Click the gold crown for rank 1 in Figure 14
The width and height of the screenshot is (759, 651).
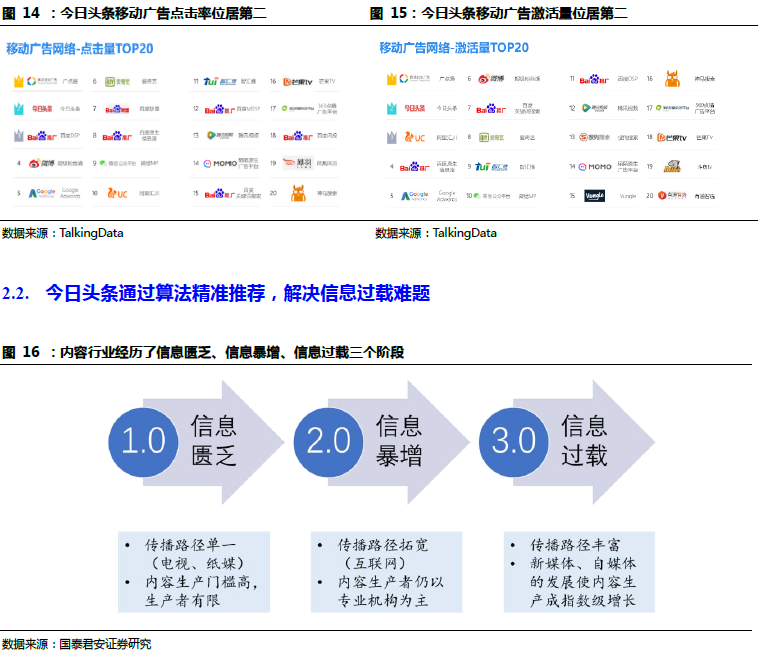18,81
